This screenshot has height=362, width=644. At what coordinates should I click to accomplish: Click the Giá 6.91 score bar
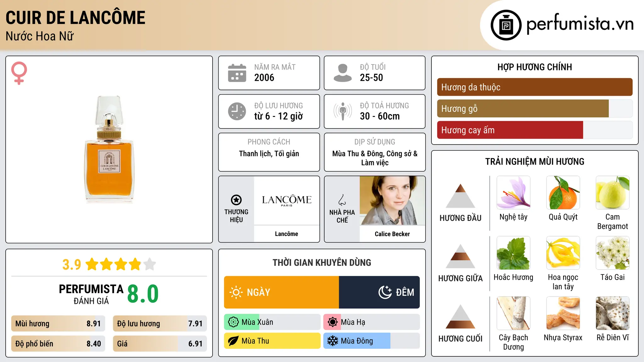tap(160, 343)
